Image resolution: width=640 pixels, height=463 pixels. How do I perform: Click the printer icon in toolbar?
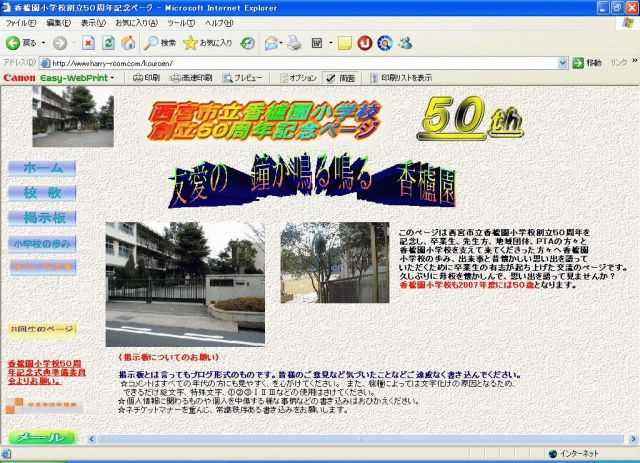[294, 43]
